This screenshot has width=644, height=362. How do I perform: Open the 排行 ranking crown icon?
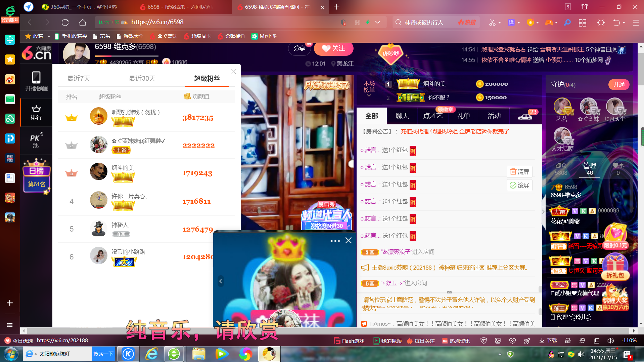(36, 113)
